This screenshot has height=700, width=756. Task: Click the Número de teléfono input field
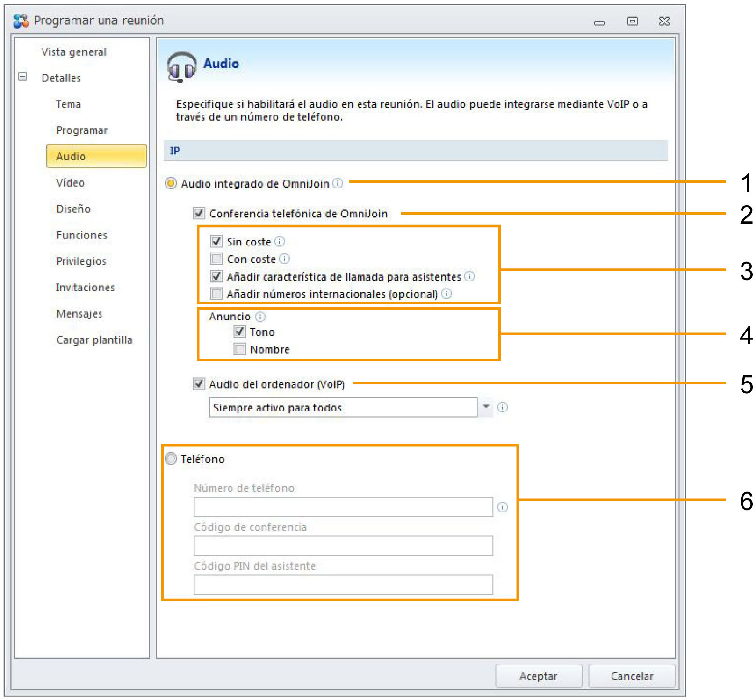click(343, 507)
